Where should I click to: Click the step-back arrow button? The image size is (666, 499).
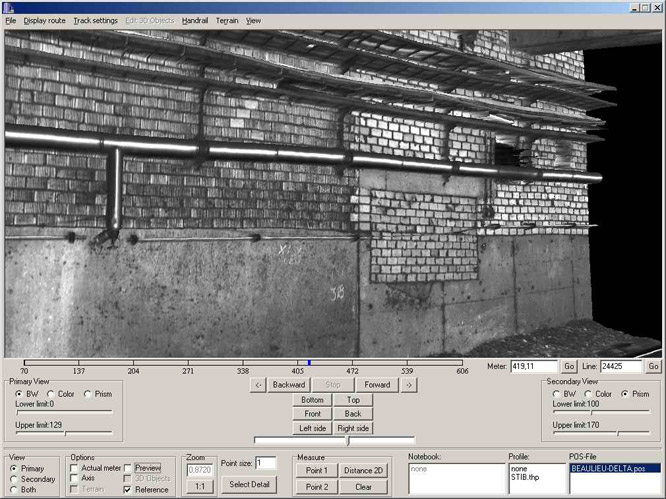coord(258,384)
